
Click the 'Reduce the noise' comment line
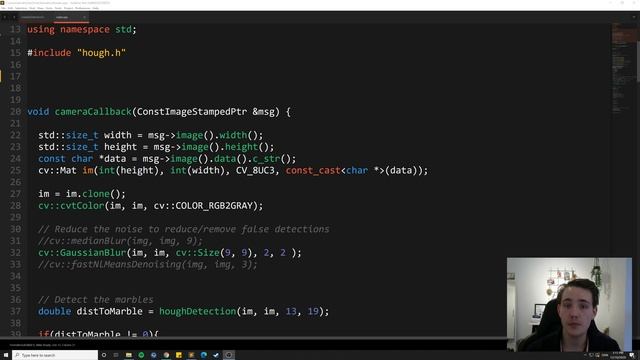[184, 229]
